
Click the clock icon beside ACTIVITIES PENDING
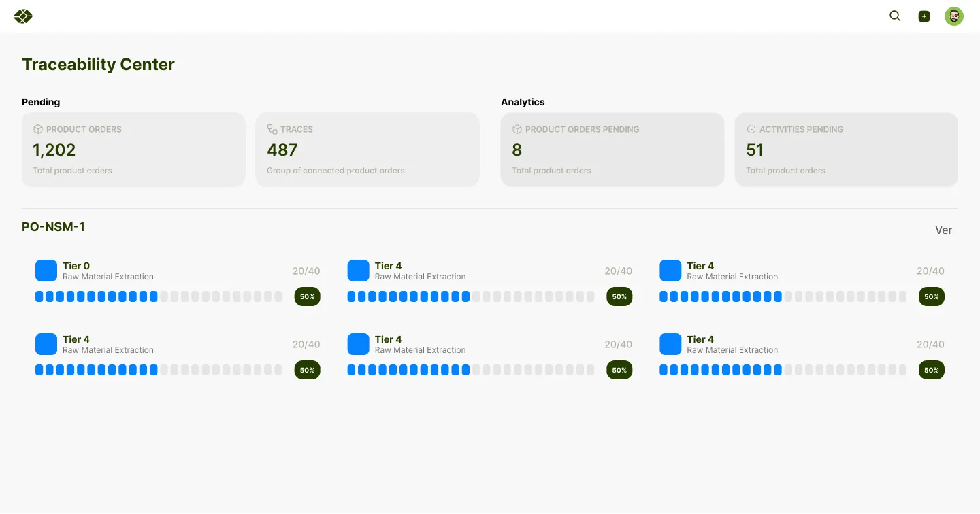click(751, 129)
